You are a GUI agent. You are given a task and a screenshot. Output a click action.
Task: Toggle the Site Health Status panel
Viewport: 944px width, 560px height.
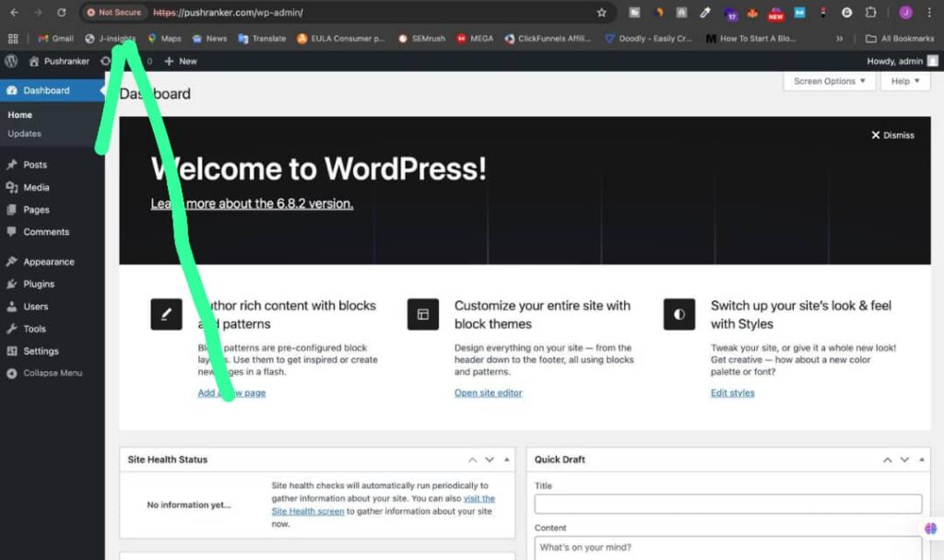point(506,460)
